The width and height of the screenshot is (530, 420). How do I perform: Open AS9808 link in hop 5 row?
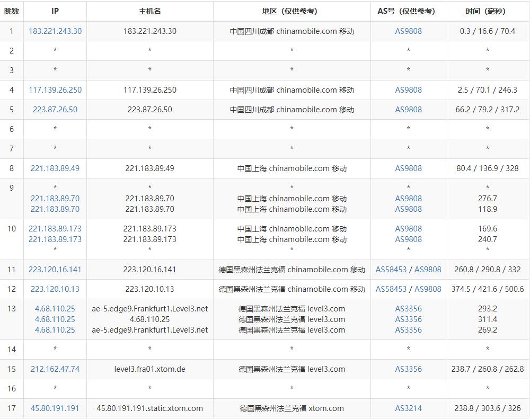(408, 110)
